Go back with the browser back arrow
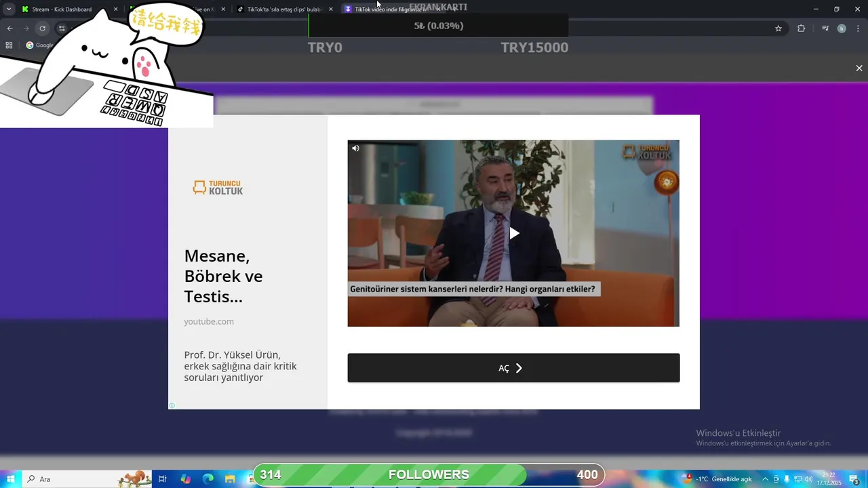The width and height of the screenshot is (868, 488). coord(9,28)
